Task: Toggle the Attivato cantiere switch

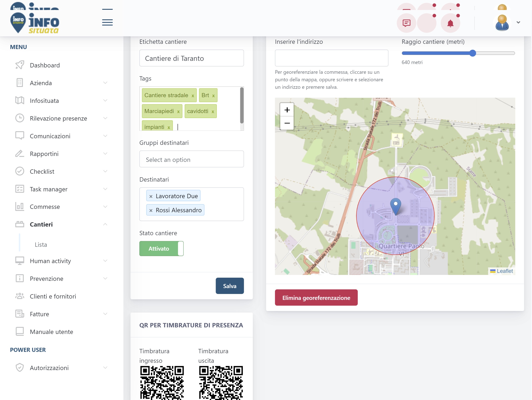Action: coord(161,248)
